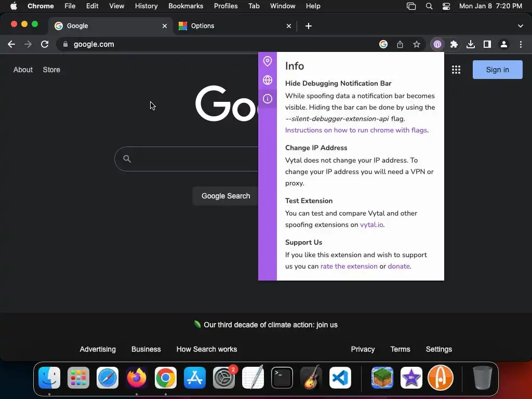Viewport: 532px width, 399px height.
Task: Open the Business footer link
Action: 146,349
